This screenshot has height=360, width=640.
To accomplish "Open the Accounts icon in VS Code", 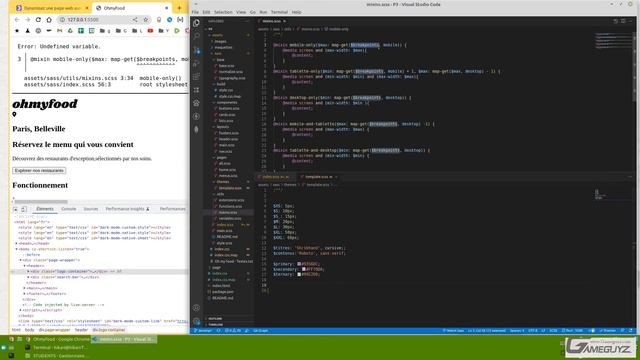I will [x=196, y=308].
